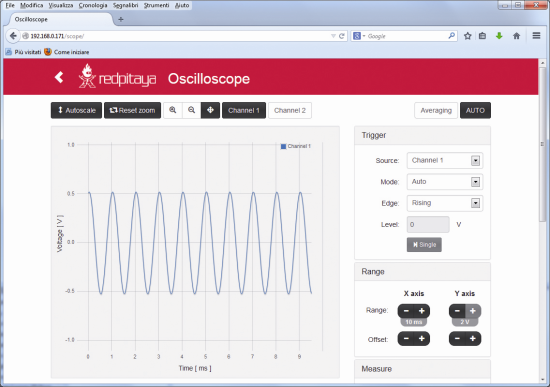550x387 pixels.
Task: Click the Autoscale button
Action: tap(76, 110)
